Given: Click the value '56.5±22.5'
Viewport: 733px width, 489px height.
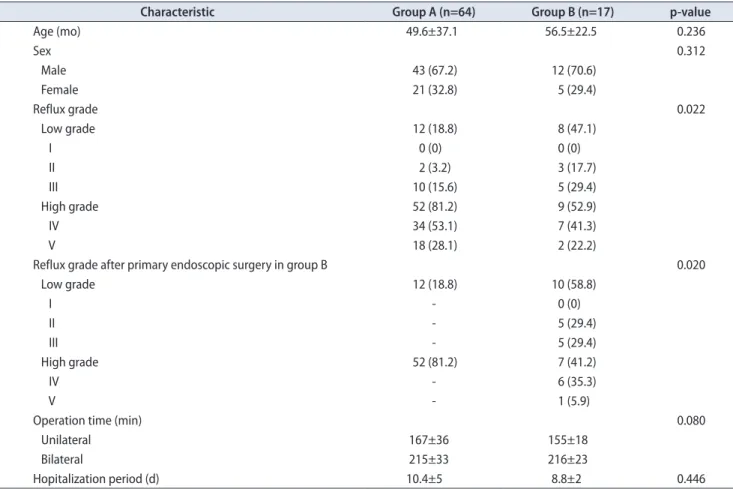Looking at the screenshot, I should click(570, 32).
